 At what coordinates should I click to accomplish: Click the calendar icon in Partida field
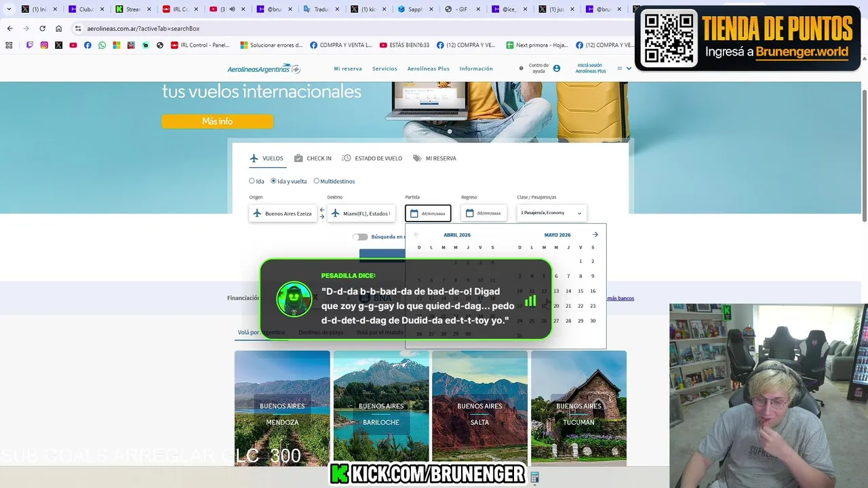click(x=414, y=213)
